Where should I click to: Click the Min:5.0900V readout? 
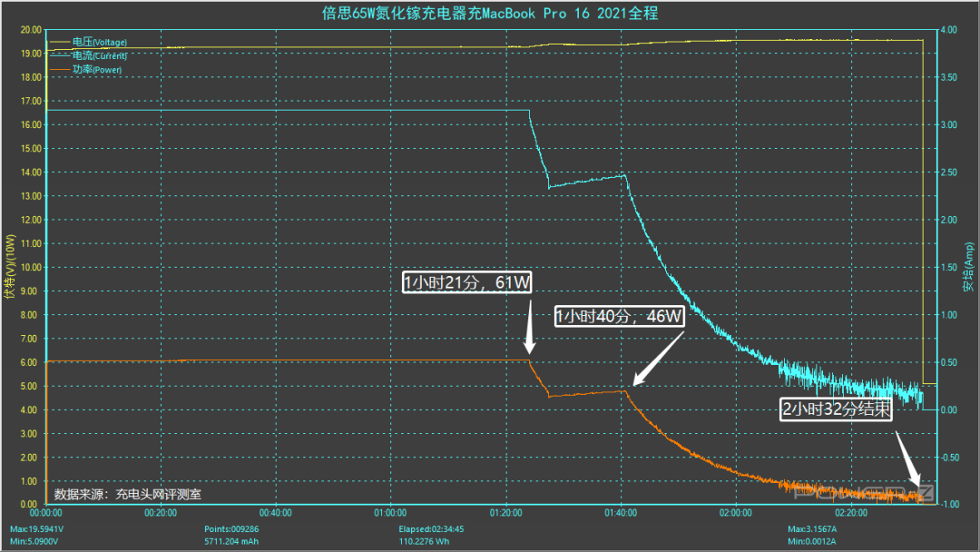click(x=34, y=541)
